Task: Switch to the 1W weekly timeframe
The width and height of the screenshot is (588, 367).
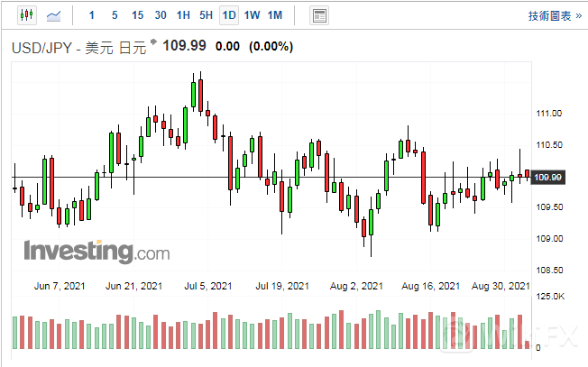Action: (x=252, y=15)
